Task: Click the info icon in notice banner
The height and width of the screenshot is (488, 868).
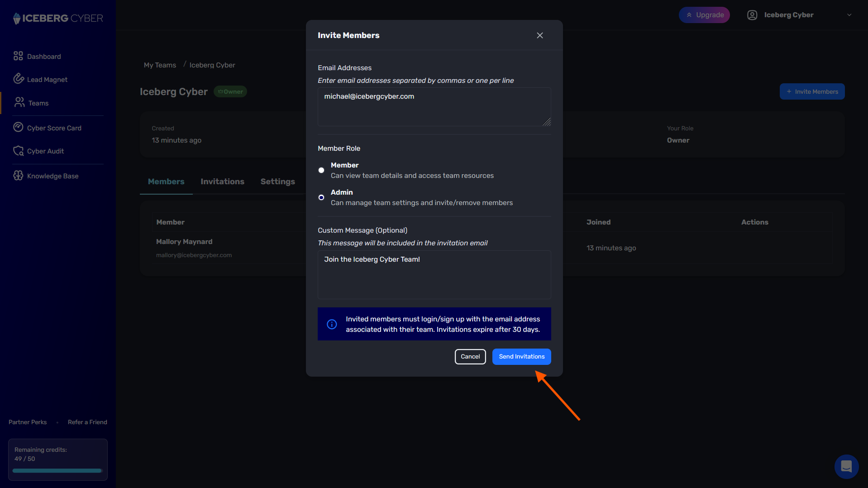Action: [x=332, y=324]
